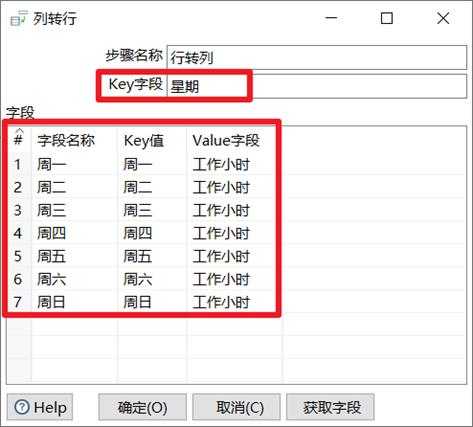Click the 步骤名称 input field

pyautogui.click(x=316, y=57)
